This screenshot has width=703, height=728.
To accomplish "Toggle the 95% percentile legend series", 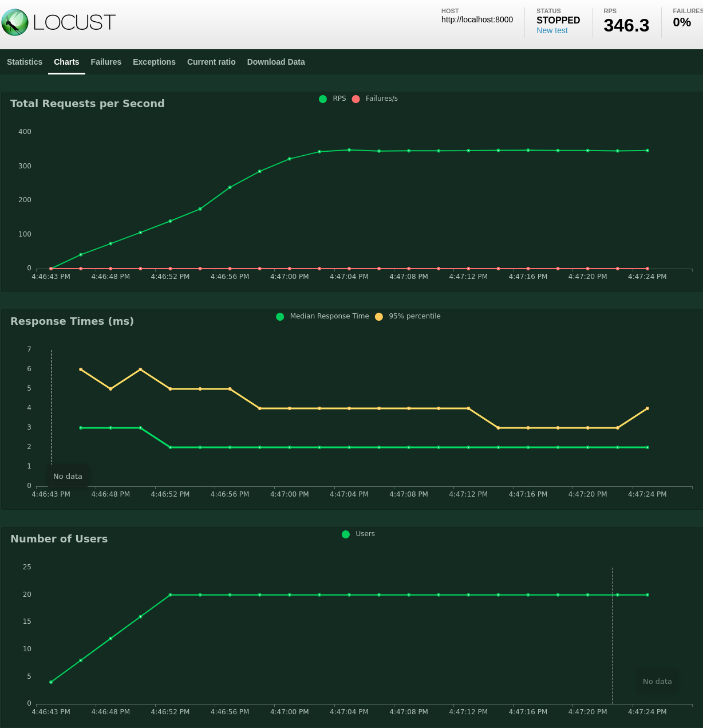I will pos(408,316).
